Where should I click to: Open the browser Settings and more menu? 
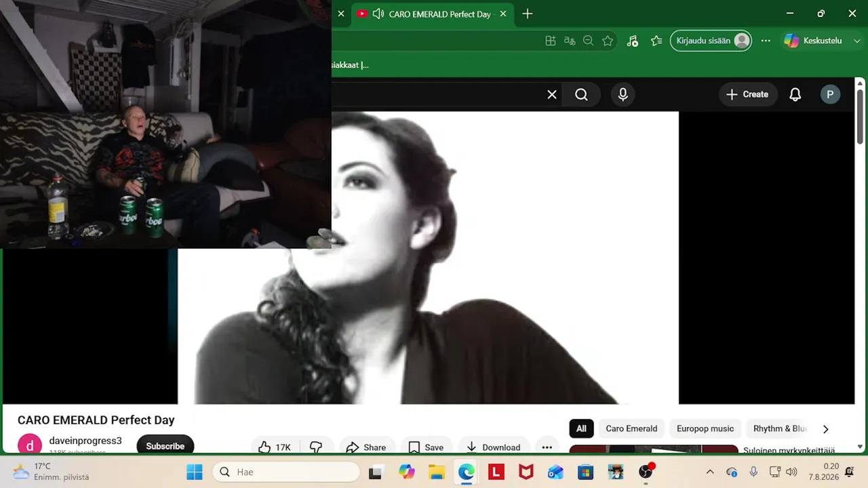[766, 41]
